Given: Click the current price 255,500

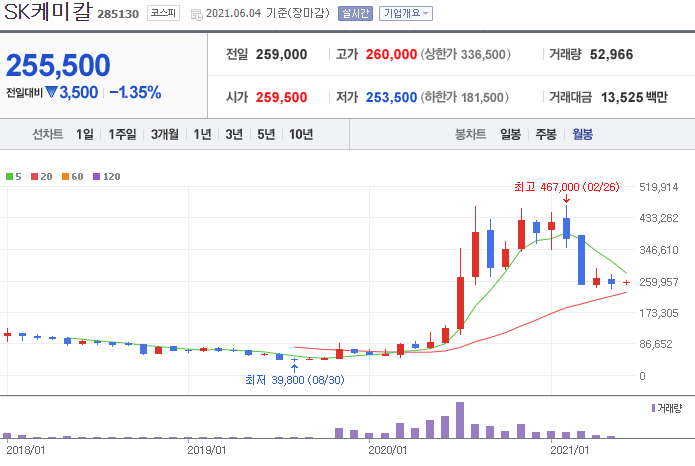Looking at the screenshot, I should (x=58, y=65).
